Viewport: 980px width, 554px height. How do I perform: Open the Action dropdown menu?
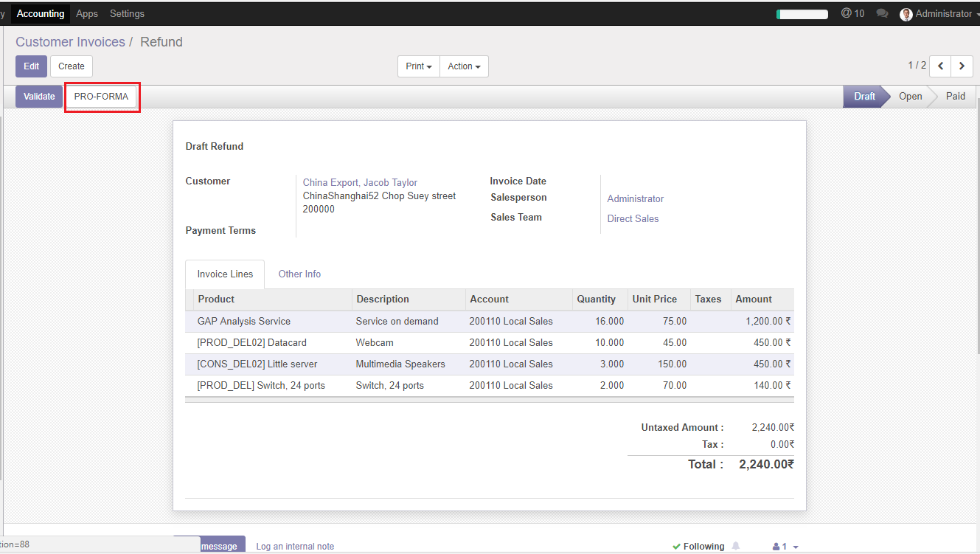tap(464, 66)
